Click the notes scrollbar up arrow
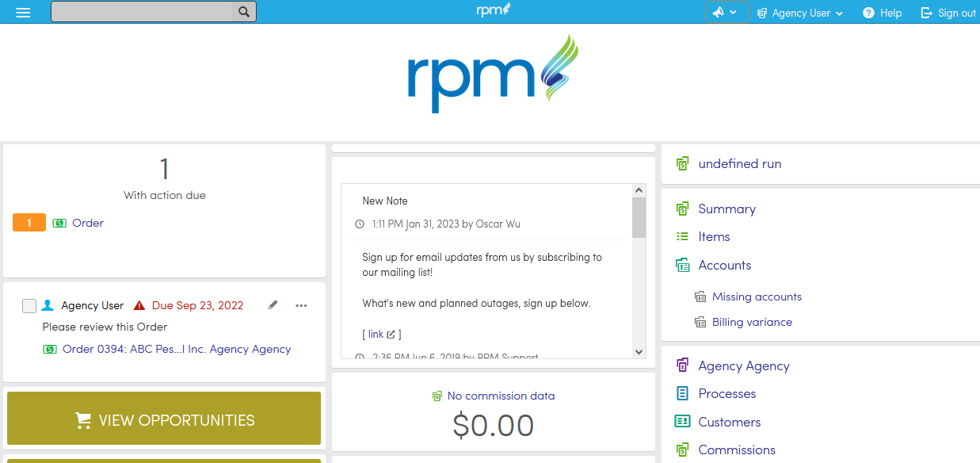Screen dimensions: 980x463 [x=639, y=190]
